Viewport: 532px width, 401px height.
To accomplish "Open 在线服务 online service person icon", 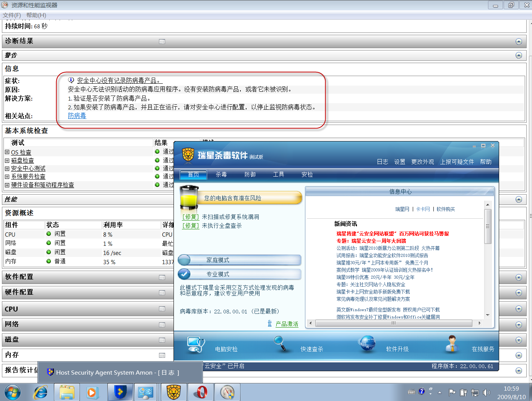I will point(452,343).
